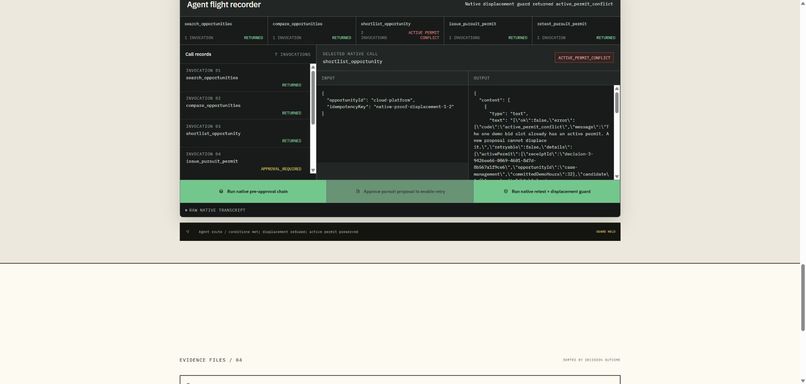The image size is (806, 384).
Task: Click the RETURNED status on Invocation 01
Action: (x=291, y=85)
